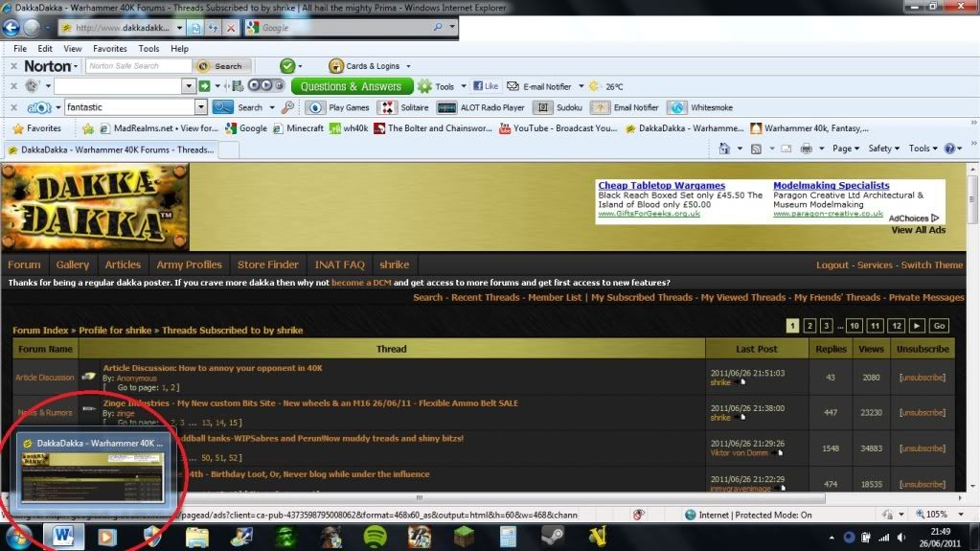Viewport: 980px width, 551px height.
Task: Click the ALOT blue Search magnifier button
Action: (222, 107)
